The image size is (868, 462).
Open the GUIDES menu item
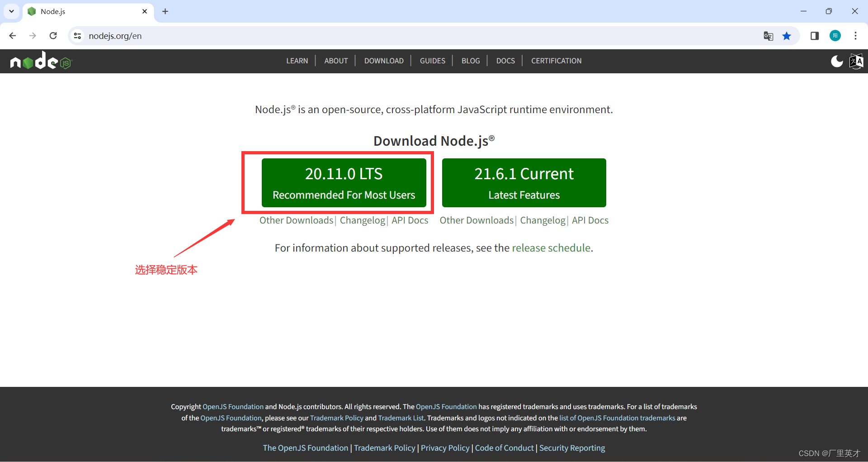tap(433, 61)
